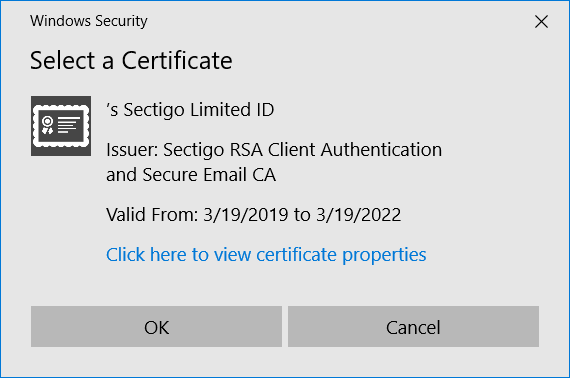Open the view certificate properties link
Screen dimensions: 570x378
pos(266,255)
